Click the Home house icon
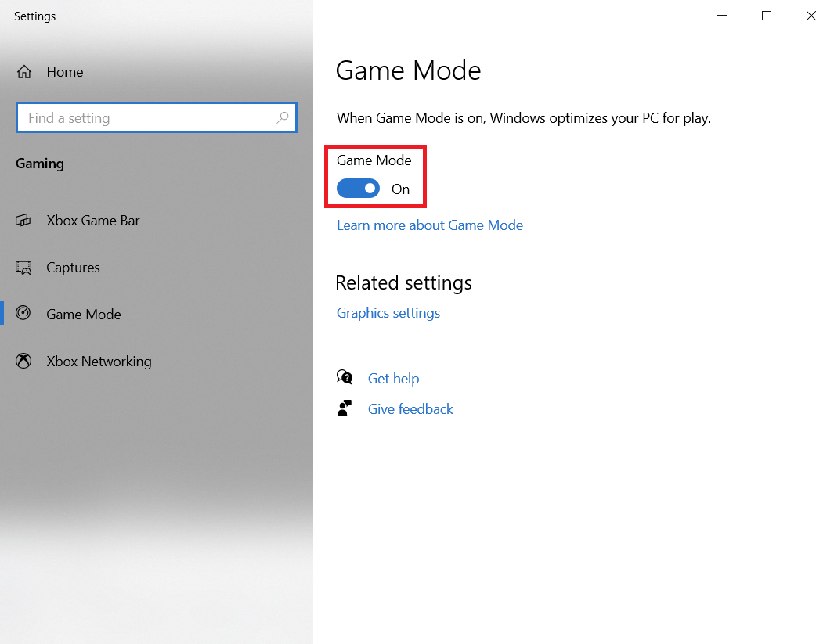834x644 pixels. coord(24,72)
